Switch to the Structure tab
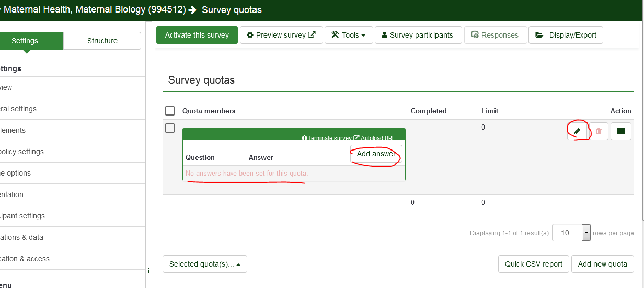Viewport: 644px width, 288px height. point(102,41)
